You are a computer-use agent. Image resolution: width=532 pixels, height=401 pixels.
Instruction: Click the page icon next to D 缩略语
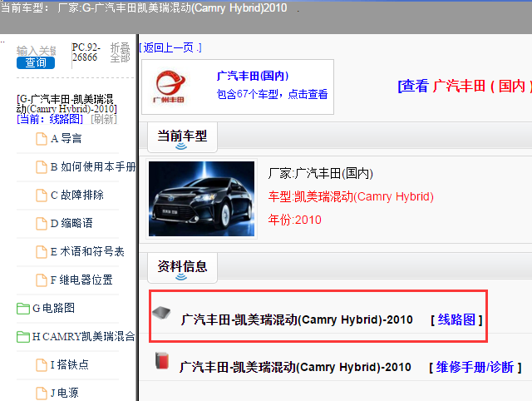click(42, 223)
